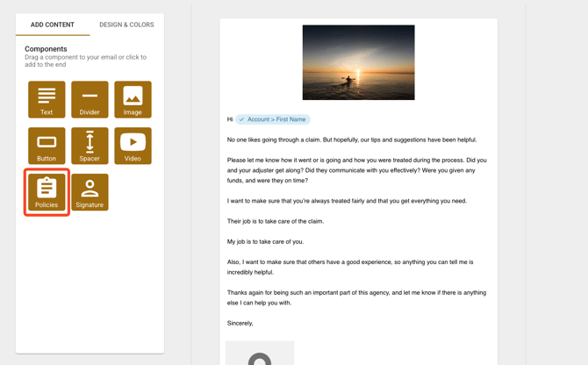The width and height of the screenshot is (588, 365).
Task: Select the Text component
Action: click(47, 99)
